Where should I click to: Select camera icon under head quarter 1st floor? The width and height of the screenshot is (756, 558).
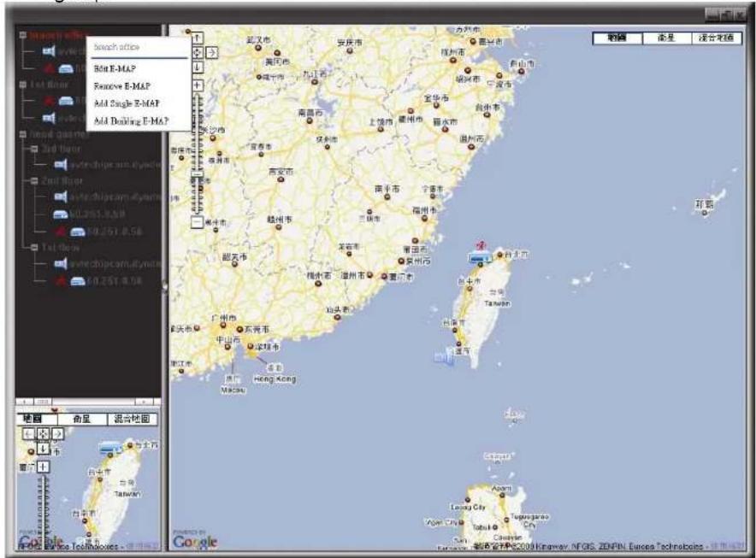(60, 263)
